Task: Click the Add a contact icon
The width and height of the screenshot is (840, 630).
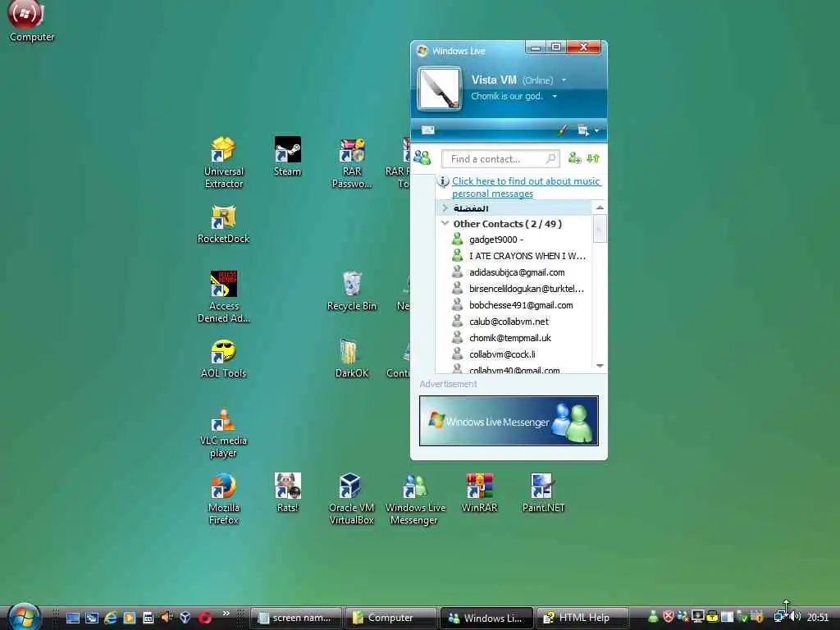Action: click(575, 158)
